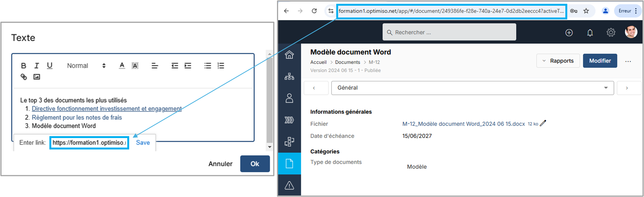Click the increase indent icon
644x197 pixels.
click(x=188, y=66)
